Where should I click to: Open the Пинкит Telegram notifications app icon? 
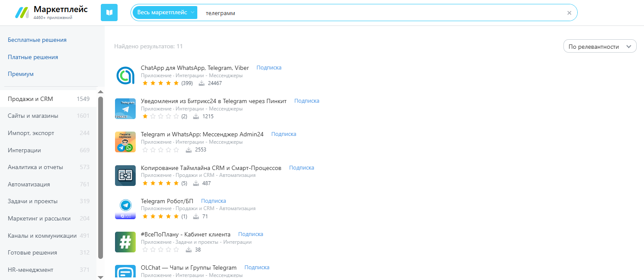[x=125, y=109]
